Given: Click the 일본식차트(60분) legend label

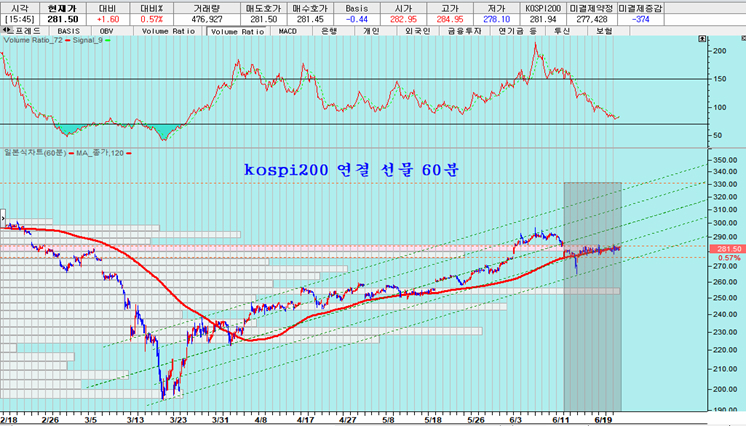Looking at the screenshot, I should [35, 153].
